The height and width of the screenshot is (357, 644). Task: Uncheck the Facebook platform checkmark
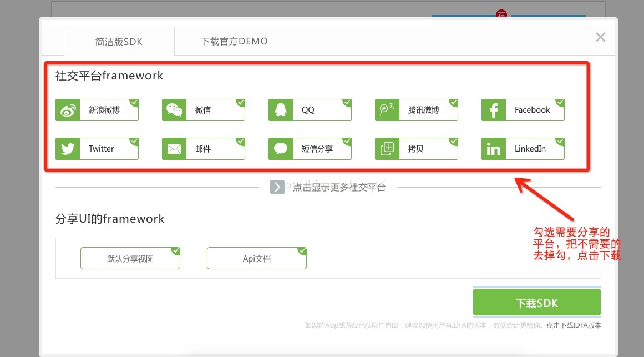pyautogui.click(x=560, y=103)
